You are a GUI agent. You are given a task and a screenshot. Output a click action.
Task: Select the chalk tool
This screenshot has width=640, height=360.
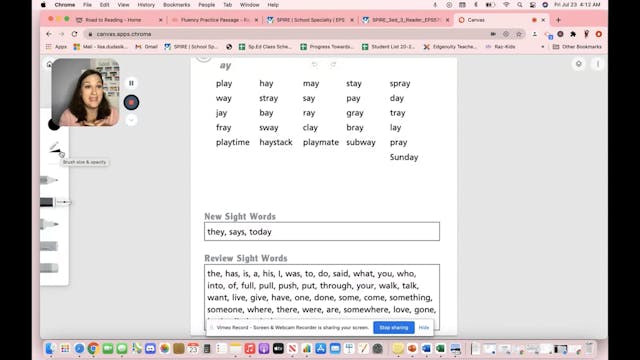click(x=49, y=246)
